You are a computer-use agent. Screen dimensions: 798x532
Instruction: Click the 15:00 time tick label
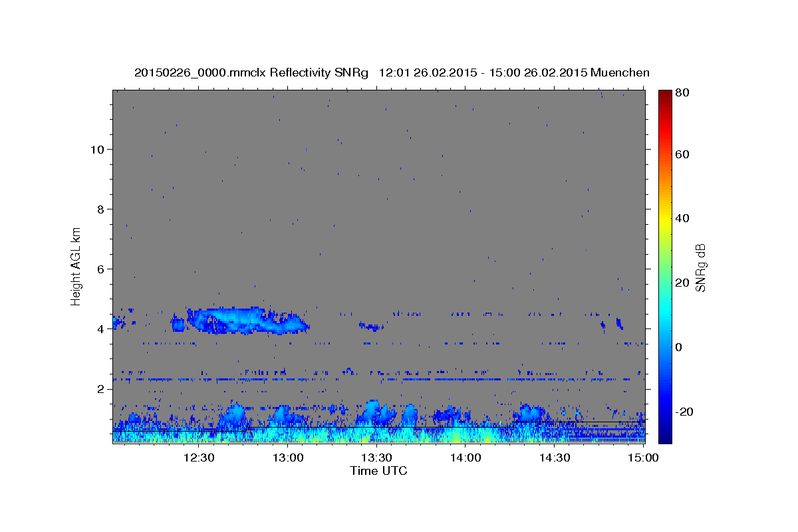click(x=643, y=458)
